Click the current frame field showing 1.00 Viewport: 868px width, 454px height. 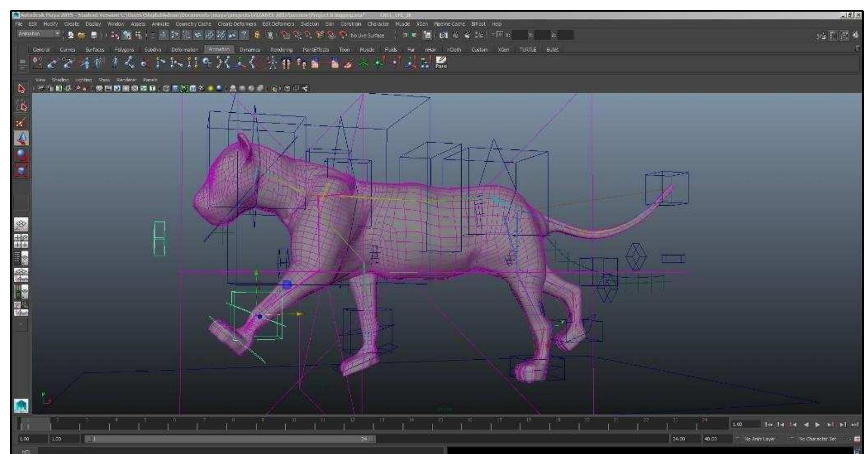pyautogui.click(x=746, y=424)
